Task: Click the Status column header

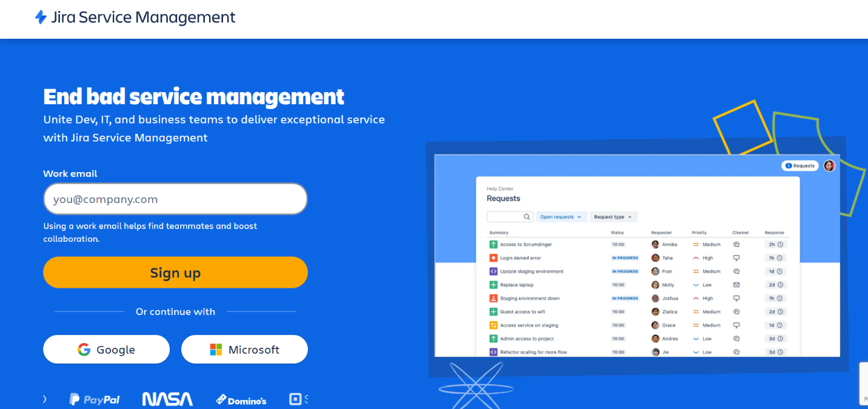Action: click(617, 233)
